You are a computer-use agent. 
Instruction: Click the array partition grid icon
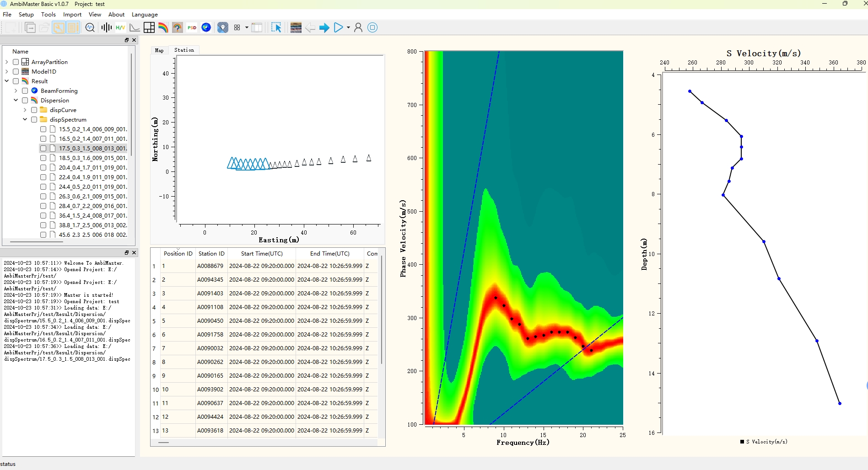pyautogui.click(x=149, y=27)
